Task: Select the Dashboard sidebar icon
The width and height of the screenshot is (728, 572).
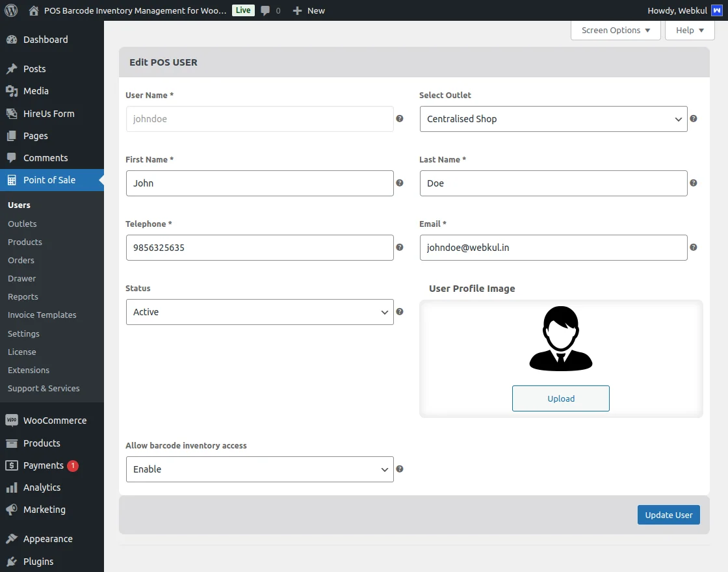Action: (x=12, y=40)
